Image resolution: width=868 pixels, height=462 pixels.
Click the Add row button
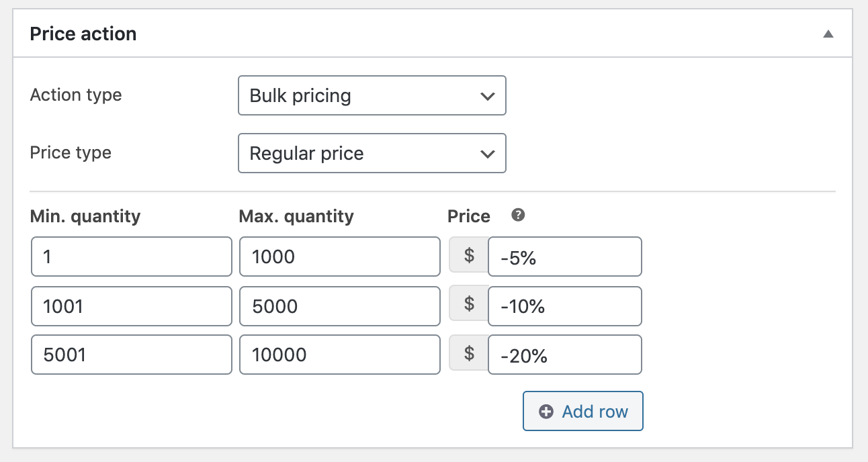(x=582, y=410)
